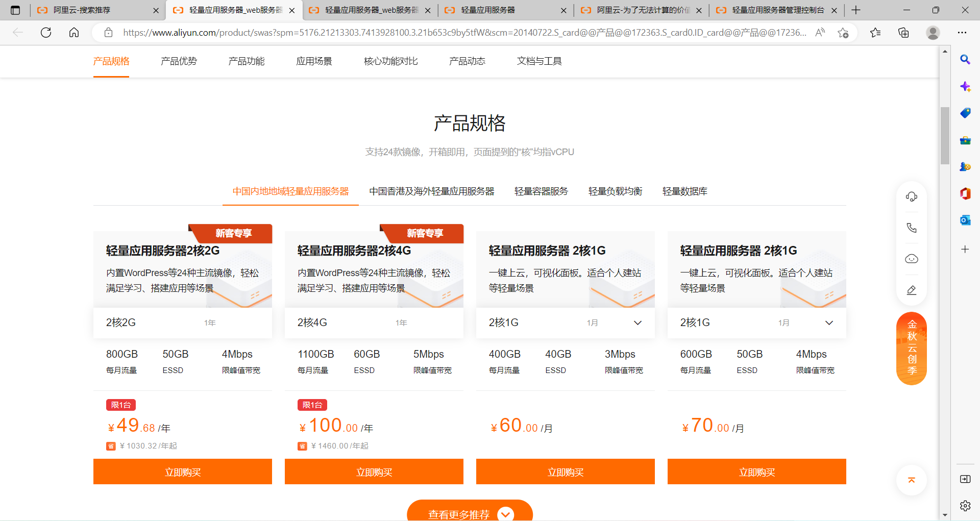980x521 pixels.
Task: Select 中国内地地域轻量应用服务器 tab
Action: (290, 191)
